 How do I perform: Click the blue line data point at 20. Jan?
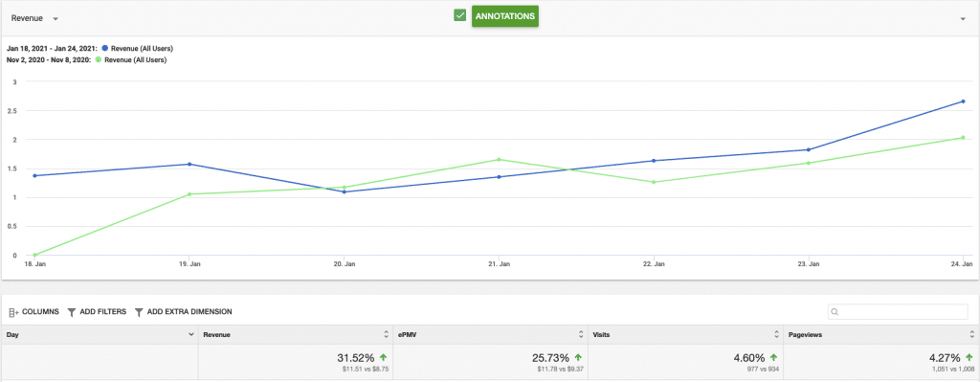click(345, 191)
